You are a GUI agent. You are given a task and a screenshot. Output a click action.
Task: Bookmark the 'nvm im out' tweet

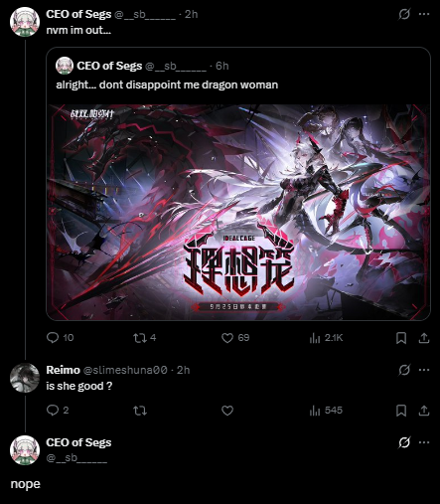[x=401, y=338]
